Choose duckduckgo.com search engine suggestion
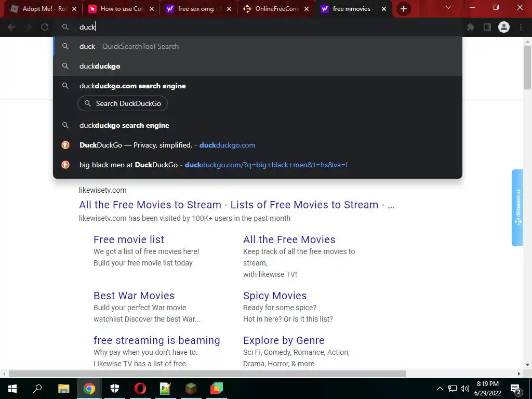The image size is (532, 399). click(x=258, y=86)
